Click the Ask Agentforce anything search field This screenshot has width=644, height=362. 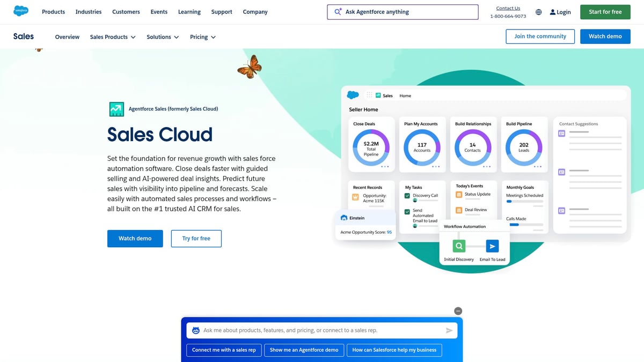pos(402,12)
